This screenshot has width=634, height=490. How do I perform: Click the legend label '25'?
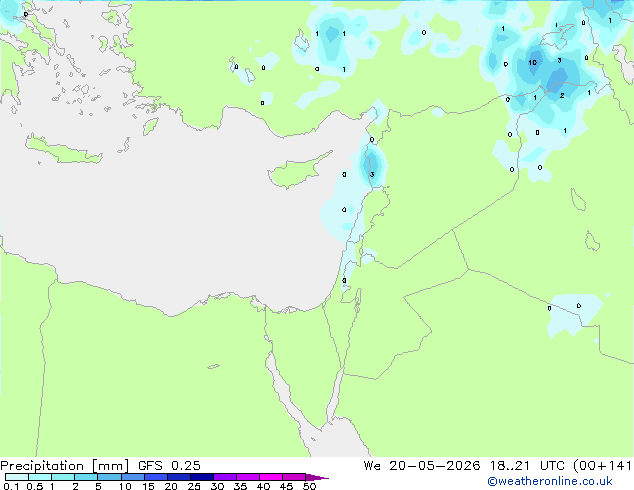click(x=194, y=486)
